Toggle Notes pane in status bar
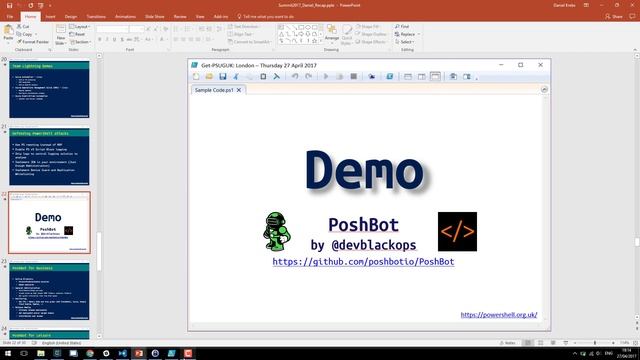This screenshot has height=360, width=640. point(508,343)
